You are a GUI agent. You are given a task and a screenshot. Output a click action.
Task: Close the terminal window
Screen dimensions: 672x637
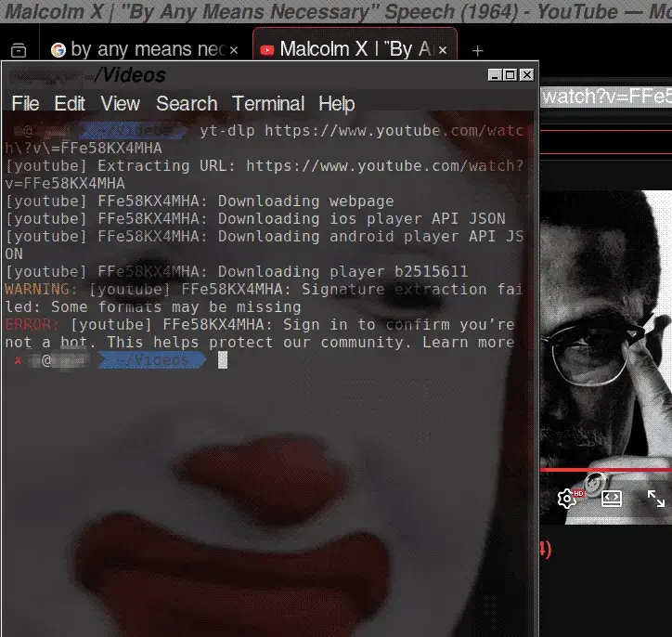[526, 75]
